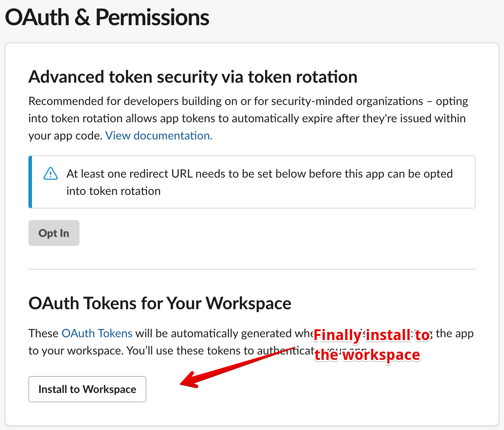This screenshot has height=430, width=504.
Task: Click the blue accent bar on the alert box
Action: pos(31,182)
